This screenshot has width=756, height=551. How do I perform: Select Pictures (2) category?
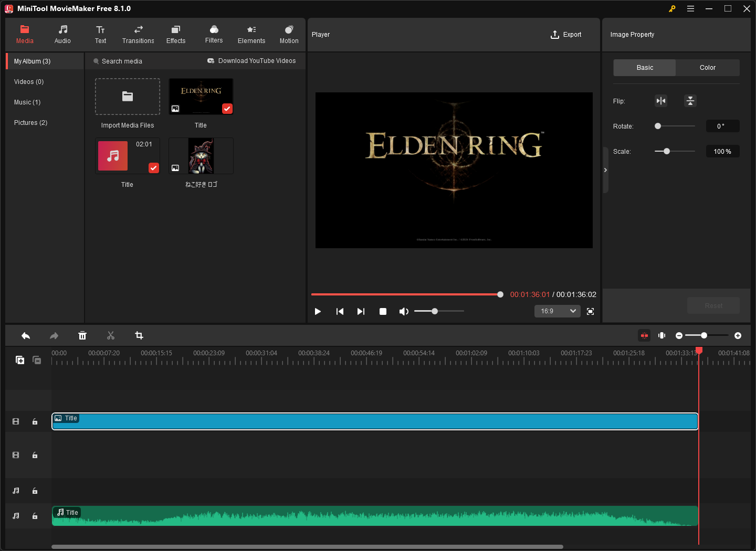[x=45, y=123]
